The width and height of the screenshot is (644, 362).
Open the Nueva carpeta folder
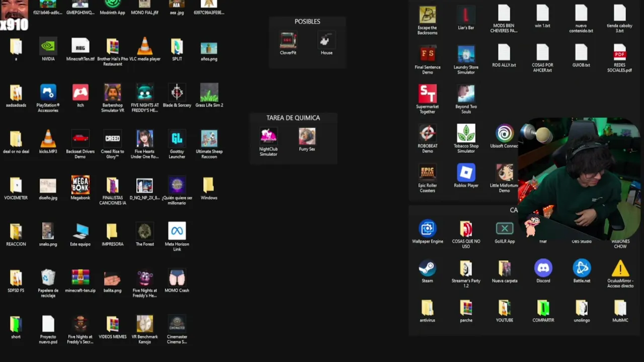(x=504, y=267)
